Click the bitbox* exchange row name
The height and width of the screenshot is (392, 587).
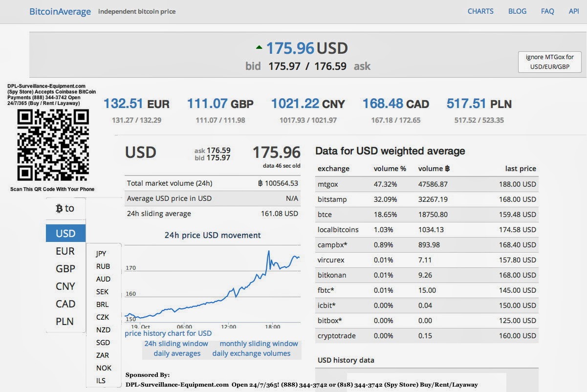coord(329,321)
